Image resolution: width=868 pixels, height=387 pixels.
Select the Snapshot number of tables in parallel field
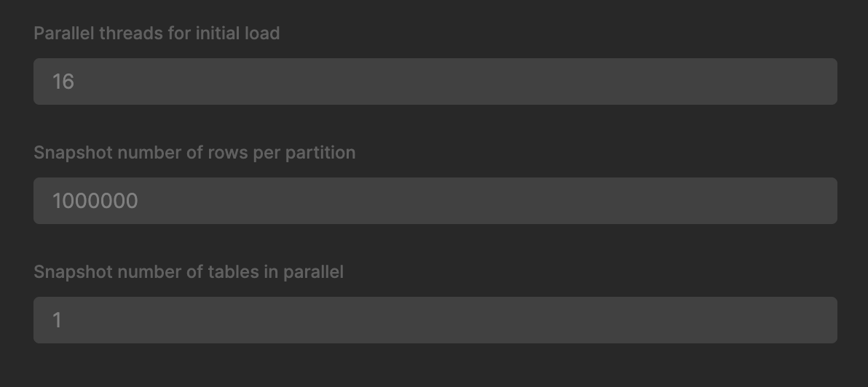(435, 320)
